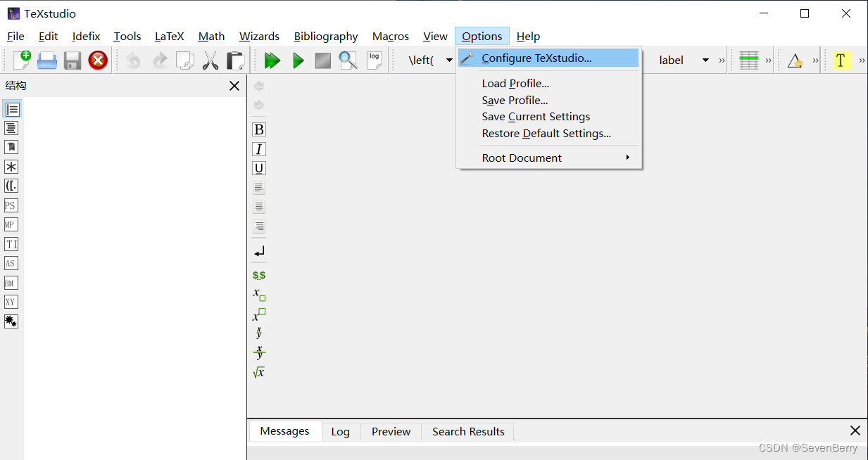Choose Restore Default Settings... entry
Screen dimensions: 868x460
coord(548,134)
